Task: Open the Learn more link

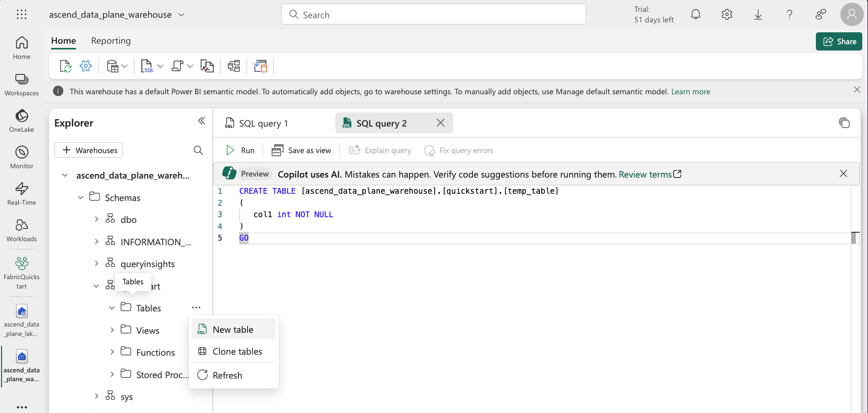Action: [x=691, y=92]
